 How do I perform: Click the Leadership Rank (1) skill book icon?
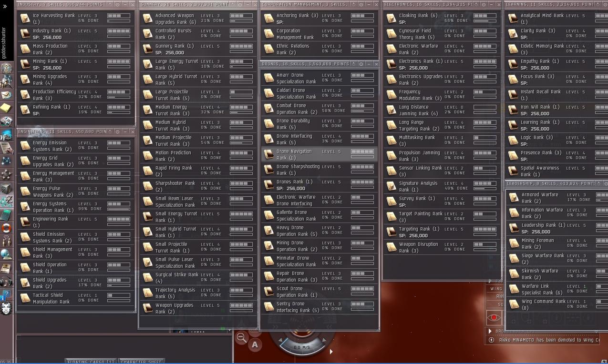coord(514,228)
